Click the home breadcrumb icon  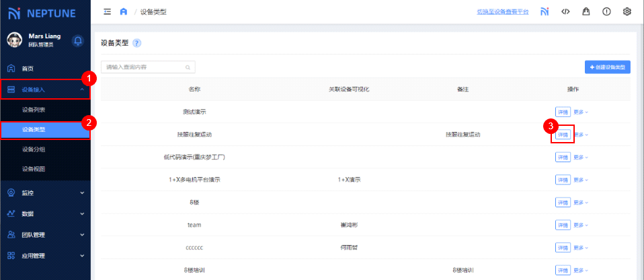coord(123,12)
